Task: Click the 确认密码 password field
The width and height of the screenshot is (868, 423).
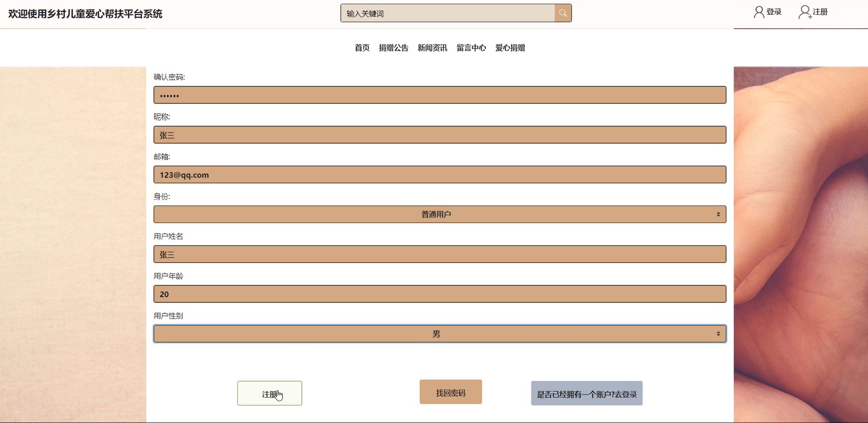Action: 440,95
